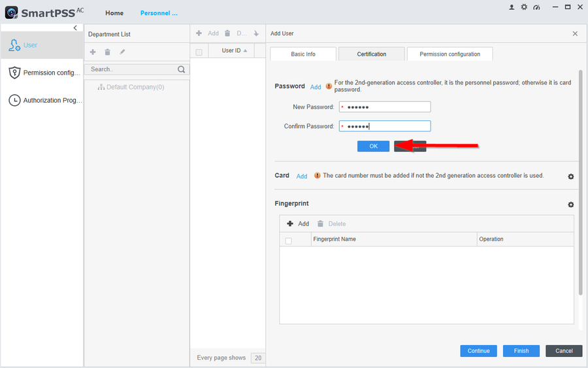The image size is (588, 368).
Task: Check the Fingerprint Name header checkbox
Action: click(x=288, y=241)
